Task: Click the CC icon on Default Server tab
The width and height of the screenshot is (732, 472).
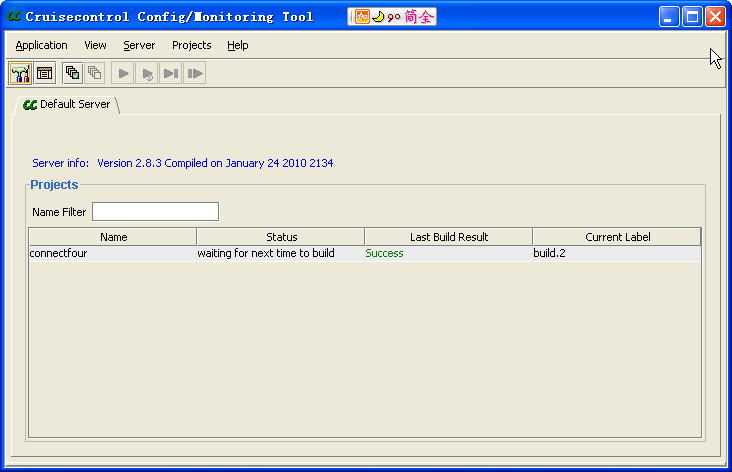Action: click(30, 105)
